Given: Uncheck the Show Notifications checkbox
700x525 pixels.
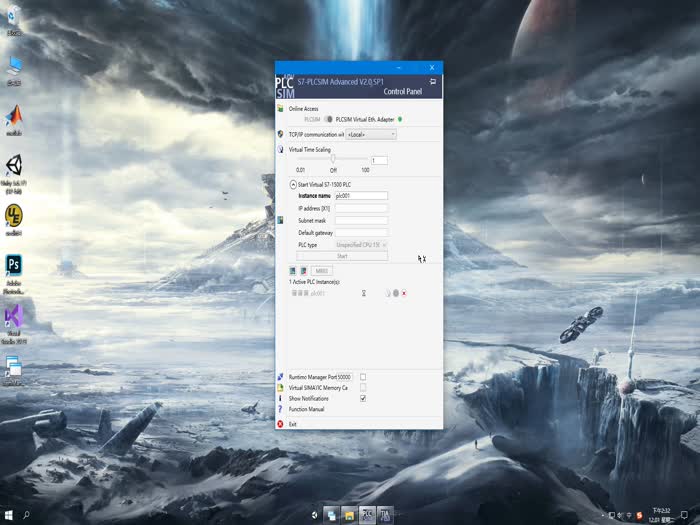Looking at the screenshot, I should click(363, 398).
